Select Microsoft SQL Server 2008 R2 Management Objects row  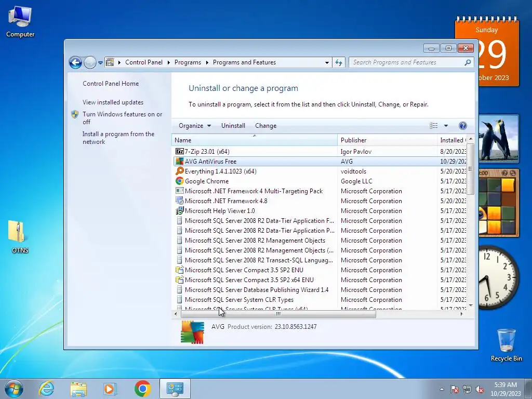319,240
